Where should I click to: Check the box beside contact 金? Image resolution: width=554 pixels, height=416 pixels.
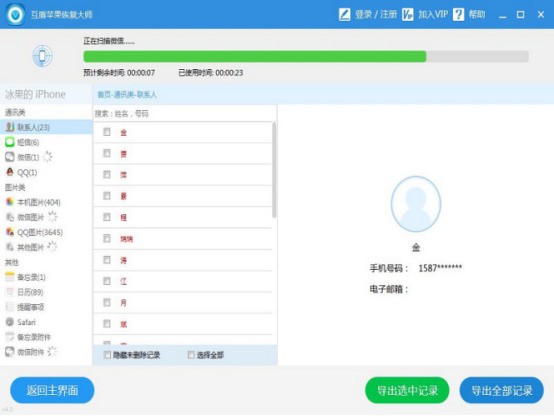(107, 132)
